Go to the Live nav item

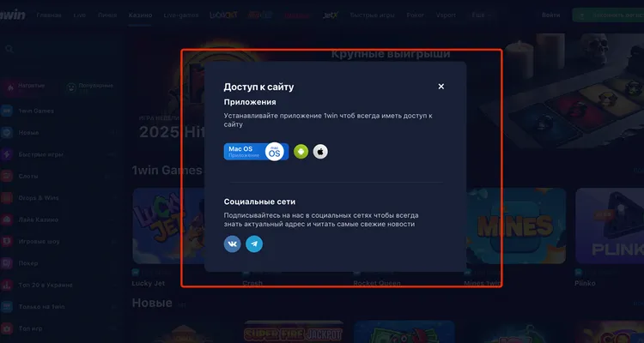pyautogui.click(x=80, y=15)
